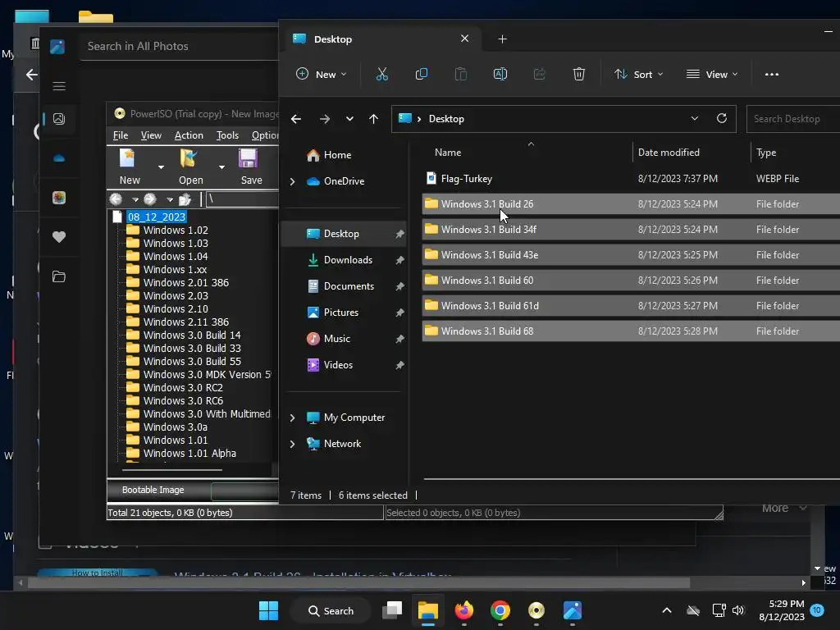Expand address bar history dropdown

[694, 118]
